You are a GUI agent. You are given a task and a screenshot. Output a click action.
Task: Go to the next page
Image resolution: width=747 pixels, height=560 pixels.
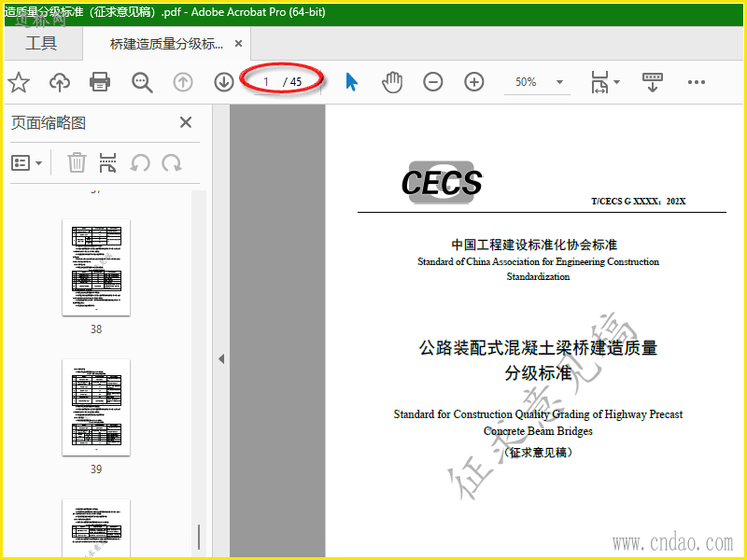click(x=223, y=82)
